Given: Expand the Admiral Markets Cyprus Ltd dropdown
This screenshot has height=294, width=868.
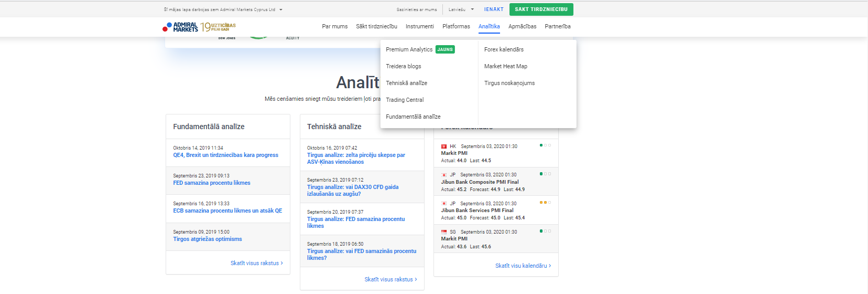Looking at the screenshot, I should [x=281, y=9].
